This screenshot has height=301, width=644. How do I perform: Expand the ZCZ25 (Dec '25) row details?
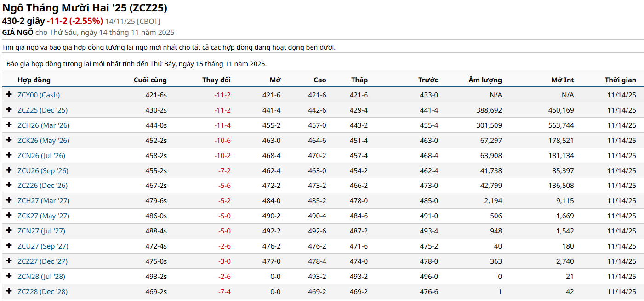tap(9, 110)
